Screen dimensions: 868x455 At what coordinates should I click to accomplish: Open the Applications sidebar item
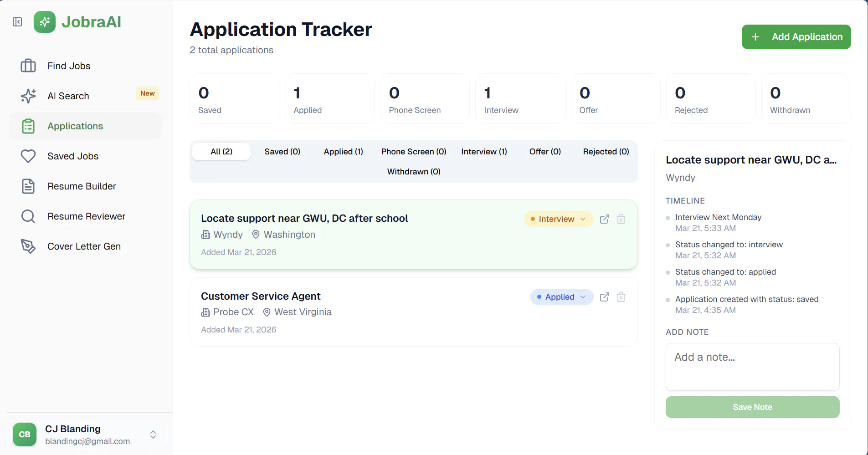coord(86,126)
